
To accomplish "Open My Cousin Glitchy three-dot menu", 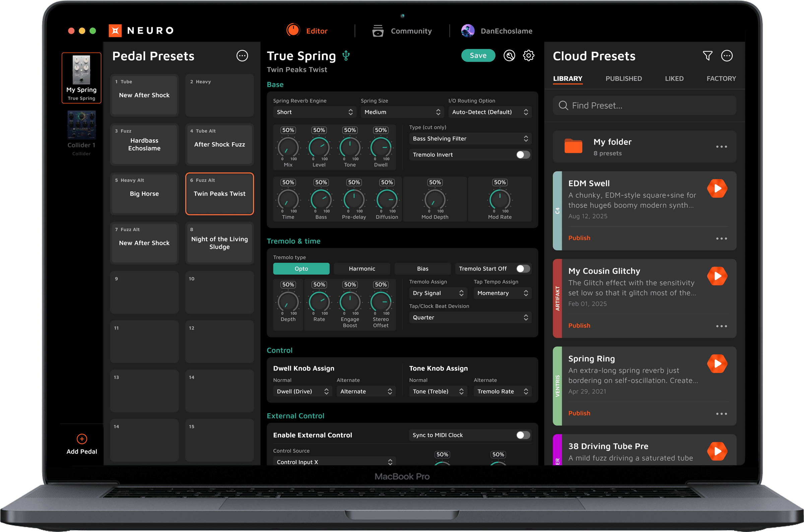I will click(x=721, y=326).
